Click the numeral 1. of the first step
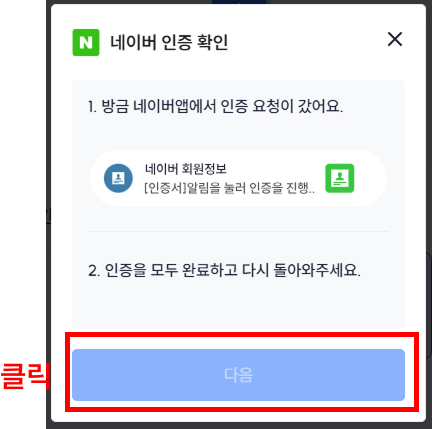Screen dimensions: 432x429 [x=92, y=107]
